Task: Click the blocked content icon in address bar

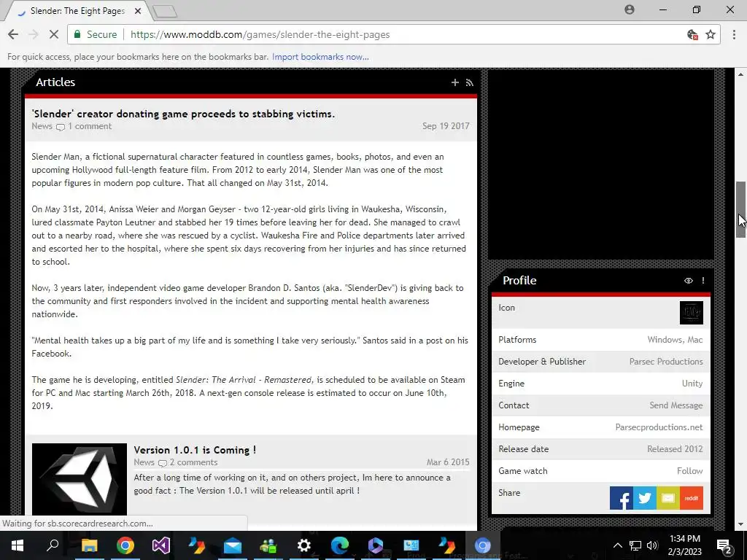Action: (693, 34)
